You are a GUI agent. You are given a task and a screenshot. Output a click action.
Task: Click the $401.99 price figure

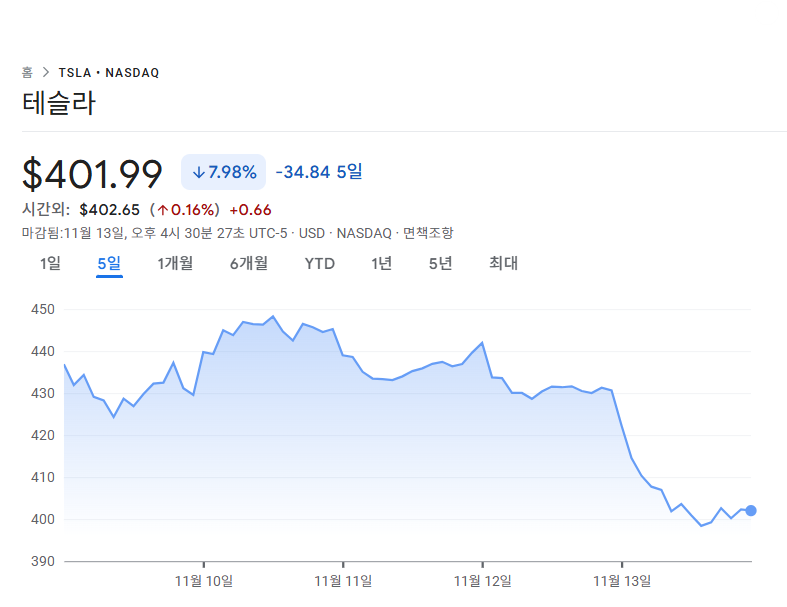coord(92,174)
